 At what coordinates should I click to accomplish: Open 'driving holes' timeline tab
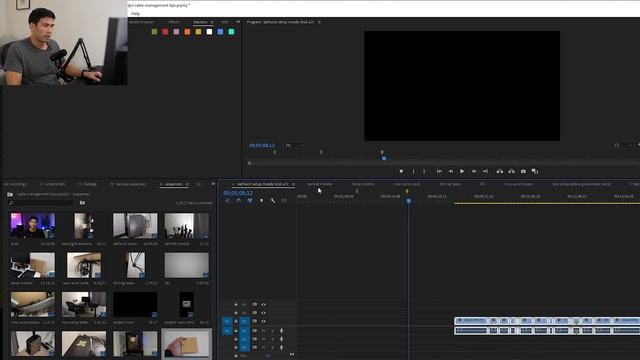450,184
